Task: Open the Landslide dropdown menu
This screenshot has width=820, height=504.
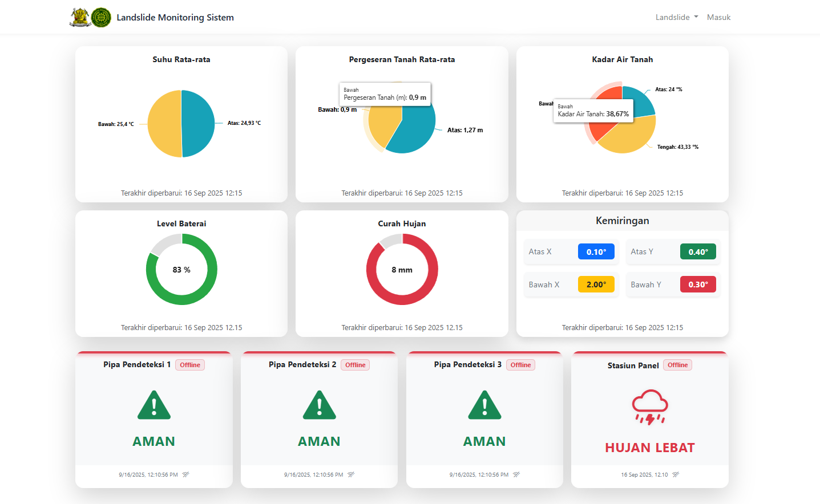Action: (676, 17)
